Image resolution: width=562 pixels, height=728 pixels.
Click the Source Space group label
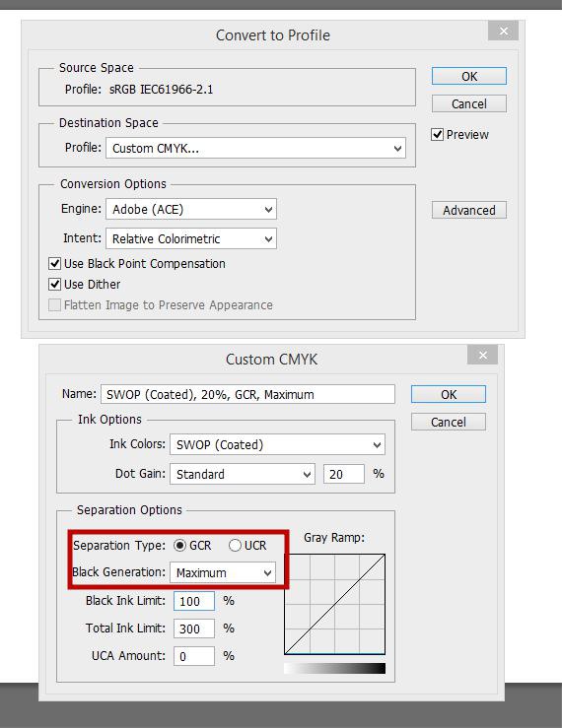point(97,68)
